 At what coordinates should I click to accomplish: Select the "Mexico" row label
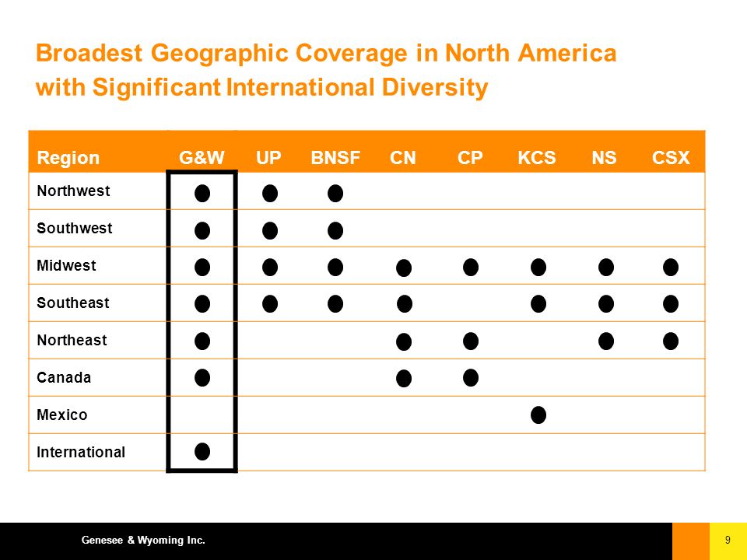click(x=62, y=415)
